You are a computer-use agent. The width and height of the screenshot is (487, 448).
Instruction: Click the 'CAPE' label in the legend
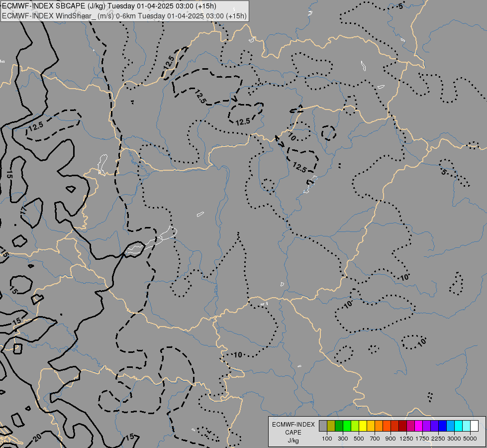pos(293,433)
